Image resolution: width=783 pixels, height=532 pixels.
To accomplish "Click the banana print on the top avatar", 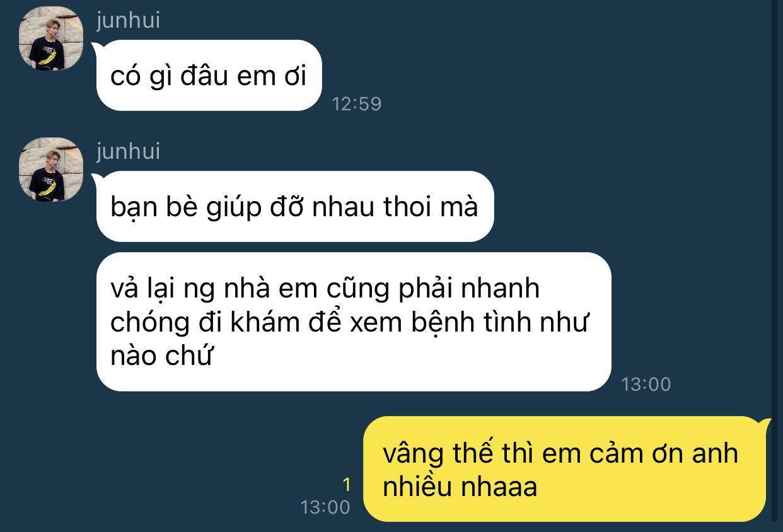I will pyautogui.click(x=49, y=57).
